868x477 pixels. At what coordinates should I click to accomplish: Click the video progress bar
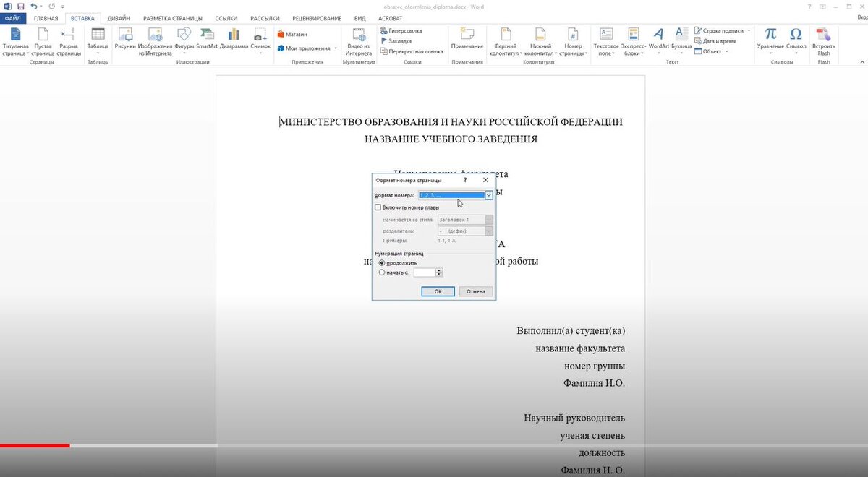point(434,445)
